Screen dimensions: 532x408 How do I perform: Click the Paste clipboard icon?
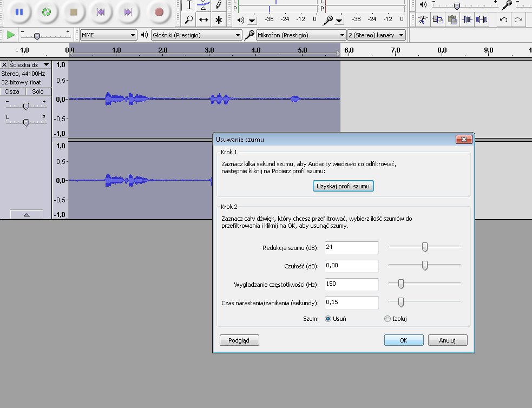[x=452, y=19]
